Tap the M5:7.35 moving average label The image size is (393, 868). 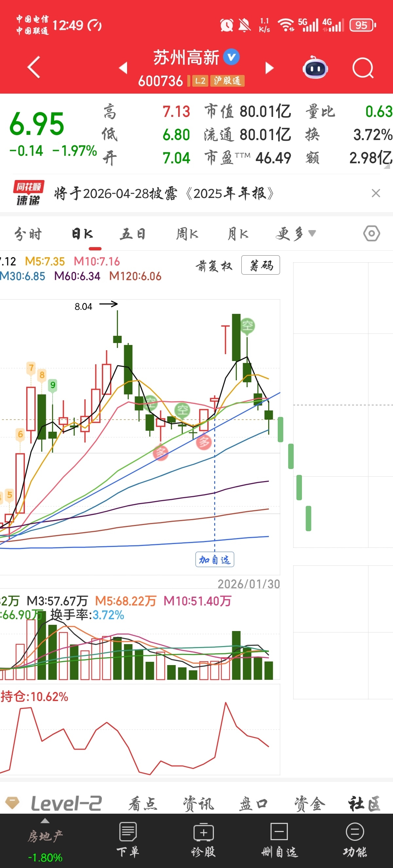click(45, 262)
